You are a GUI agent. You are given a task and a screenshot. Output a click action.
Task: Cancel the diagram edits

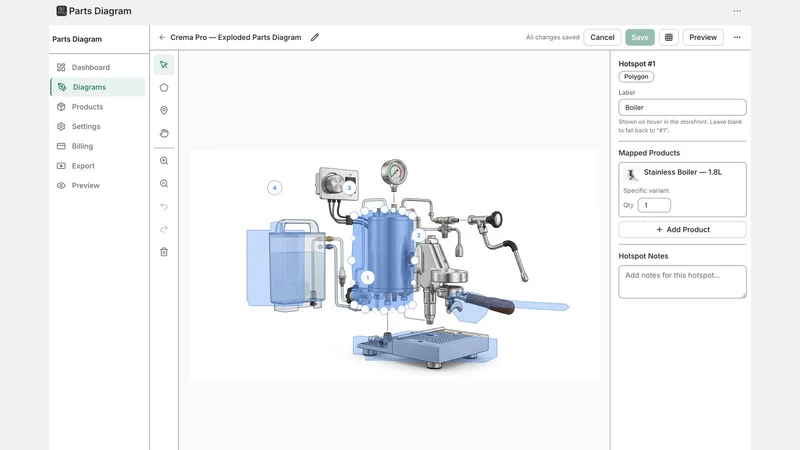tap(602, 37)
